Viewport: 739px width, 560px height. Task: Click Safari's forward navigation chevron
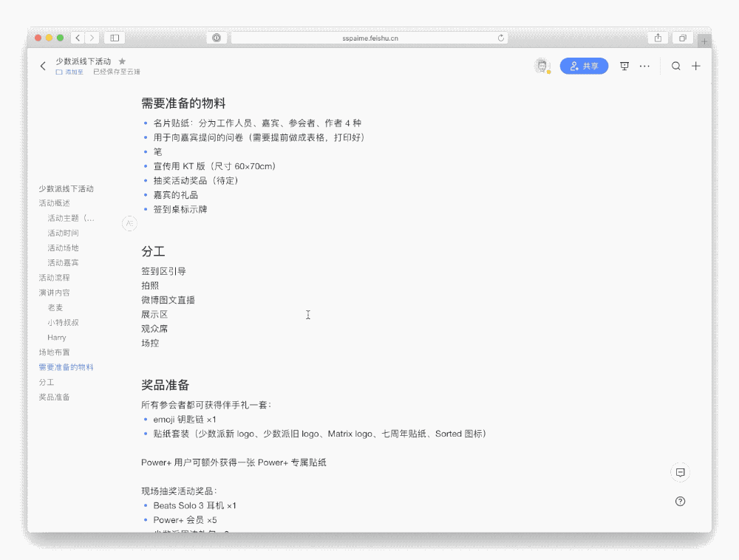90,37
